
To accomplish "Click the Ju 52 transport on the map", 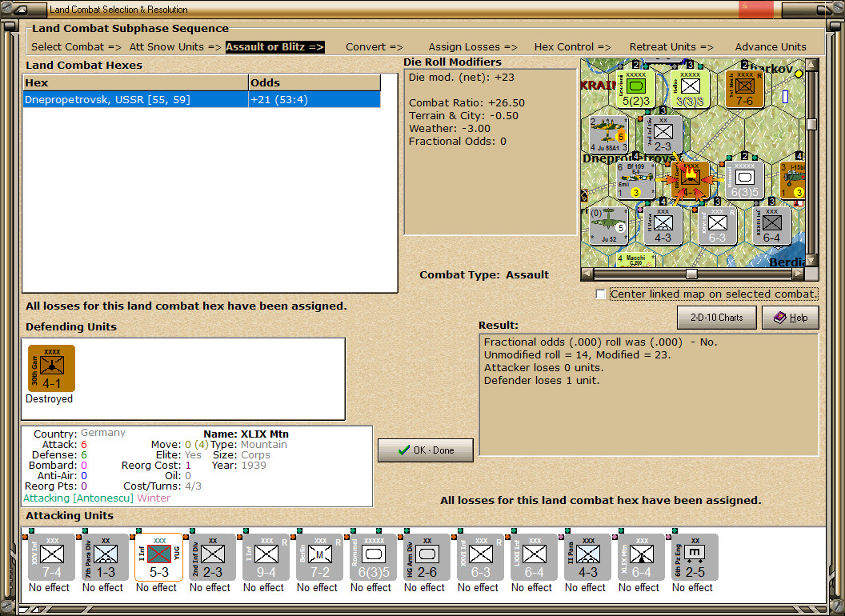I will coord(609,226).
